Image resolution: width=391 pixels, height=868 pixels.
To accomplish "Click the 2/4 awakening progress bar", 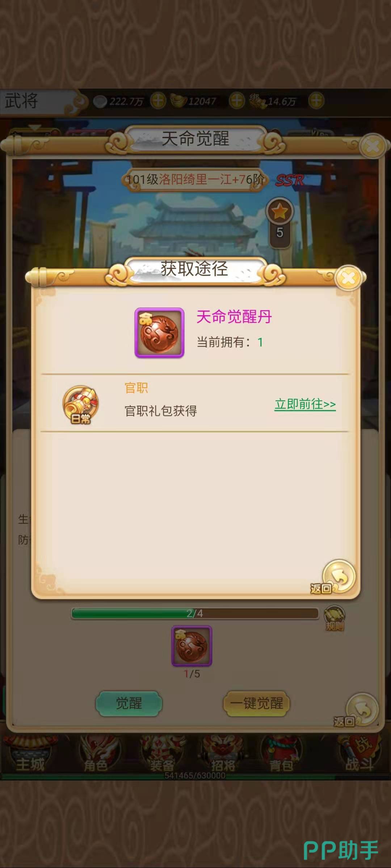I will coord(195,613).
